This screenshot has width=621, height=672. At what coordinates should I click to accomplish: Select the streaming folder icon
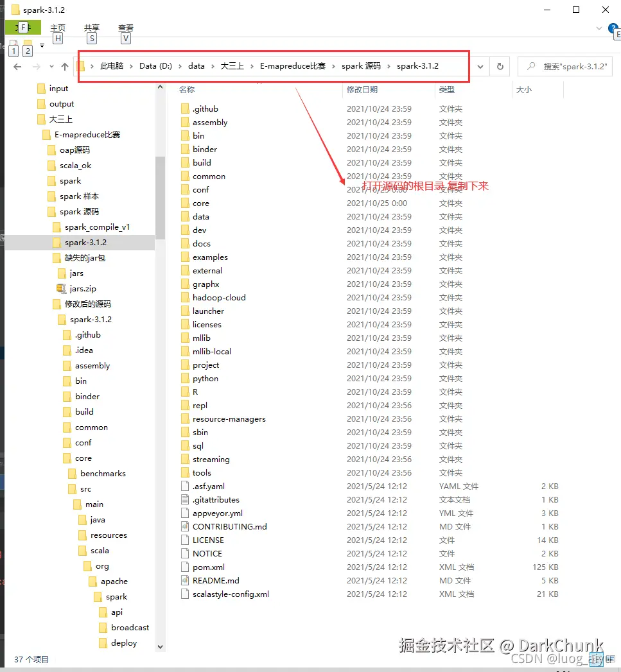[185, 460]
